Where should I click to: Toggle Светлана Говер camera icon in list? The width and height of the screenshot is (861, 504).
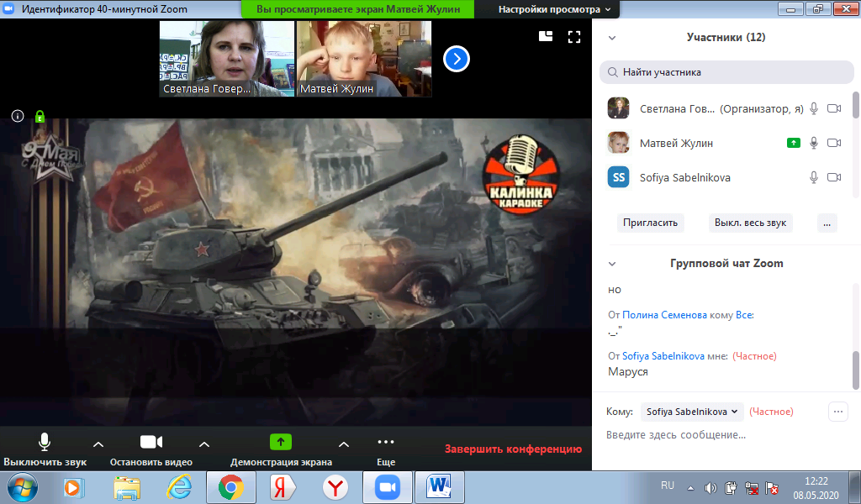pyautogui.click(x=834, y=108)
